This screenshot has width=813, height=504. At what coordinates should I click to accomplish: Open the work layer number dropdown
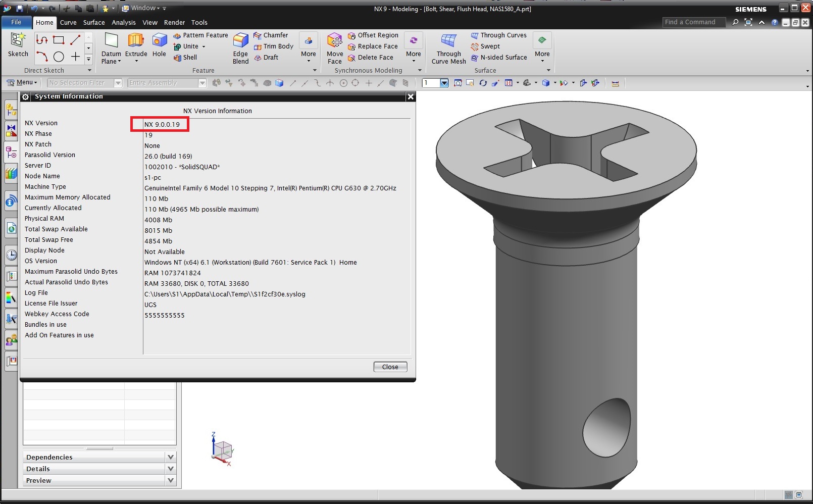444,83
